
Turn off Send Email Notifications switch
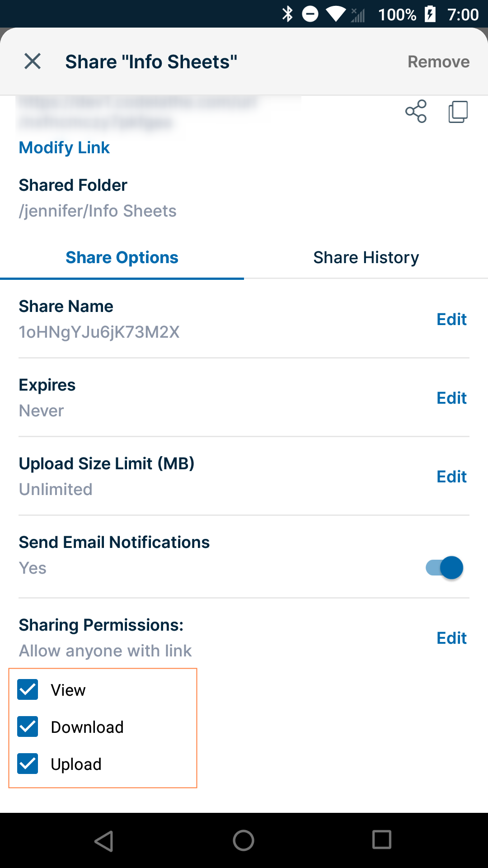(445, 568)
